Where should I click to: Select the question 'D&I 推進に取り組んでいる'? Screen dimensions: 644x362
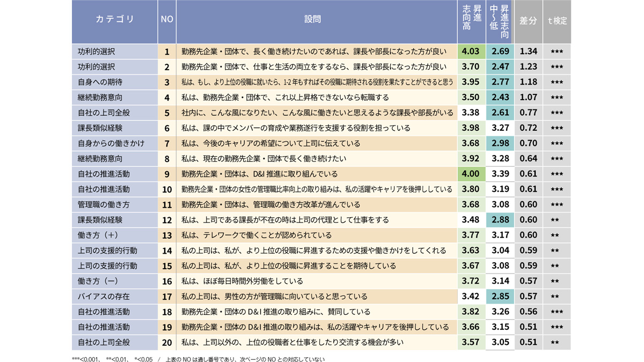coord(317,174)
